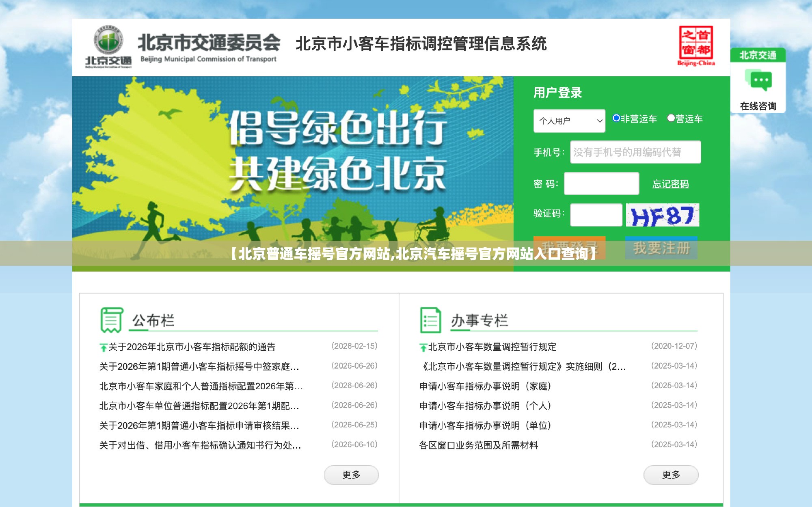
Task: Open 各区窗口业务范围及所需材料 link
Action: coord(479,445)
